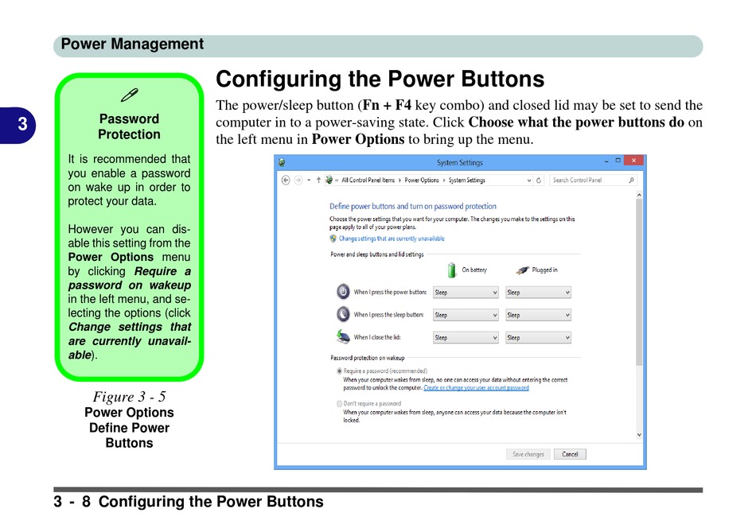The image size is (756, 532).
Task: Click the 'When I close the lid:' label
Action: click(x=377, y=337)
